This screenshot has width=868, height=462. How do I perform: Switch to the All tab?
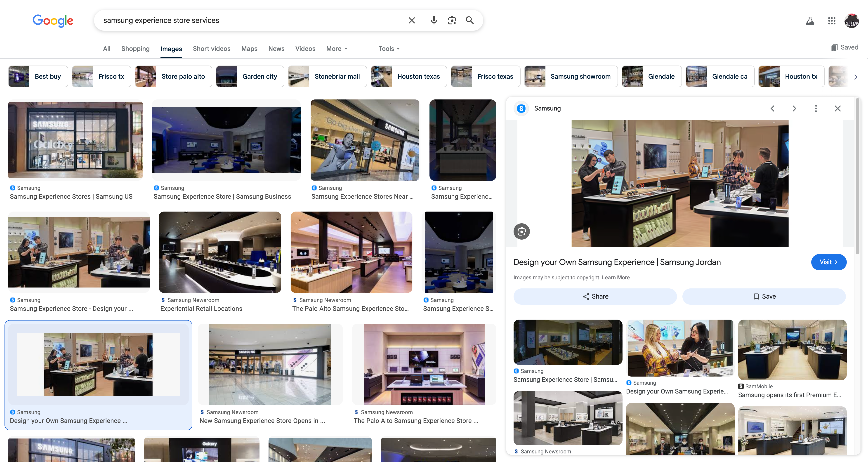pos(107,49)
